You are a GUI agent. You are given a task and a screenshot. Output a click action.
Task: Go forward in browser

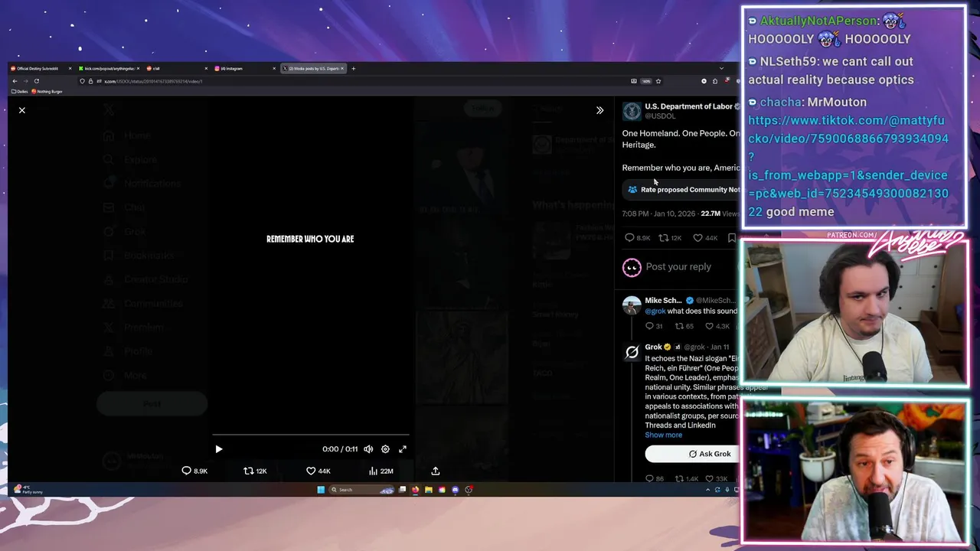(25, 81)
